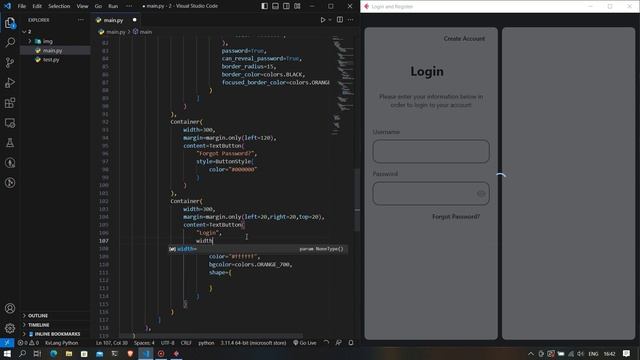Open the View menu
This screenshot has height=360, width=640.
point(82,6)
